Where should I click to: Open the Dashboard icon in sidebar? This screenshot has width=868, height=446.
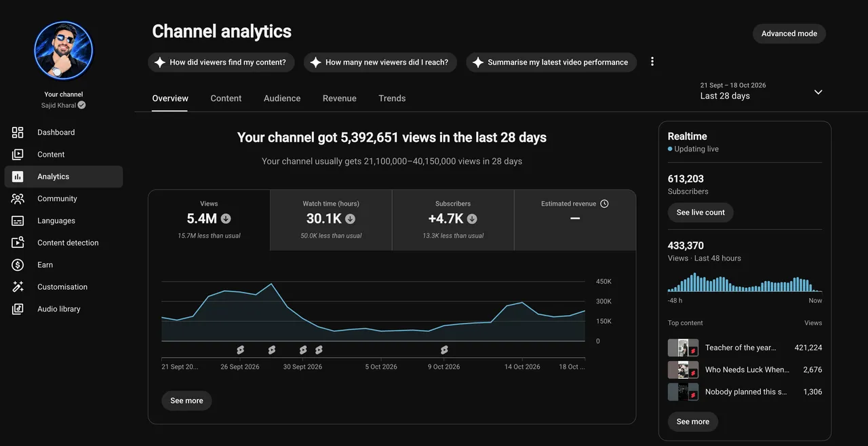18,132
